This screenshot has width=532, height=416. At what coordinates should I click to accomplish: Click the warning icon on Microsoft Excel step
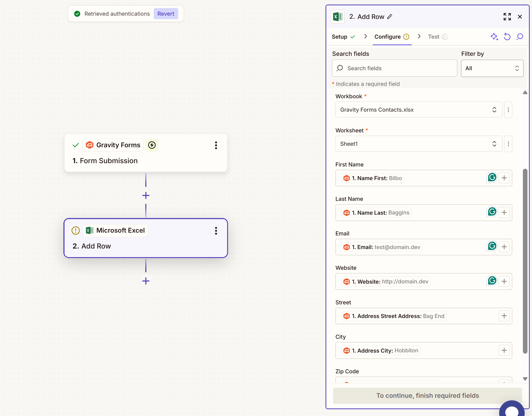tap(75, 230)
